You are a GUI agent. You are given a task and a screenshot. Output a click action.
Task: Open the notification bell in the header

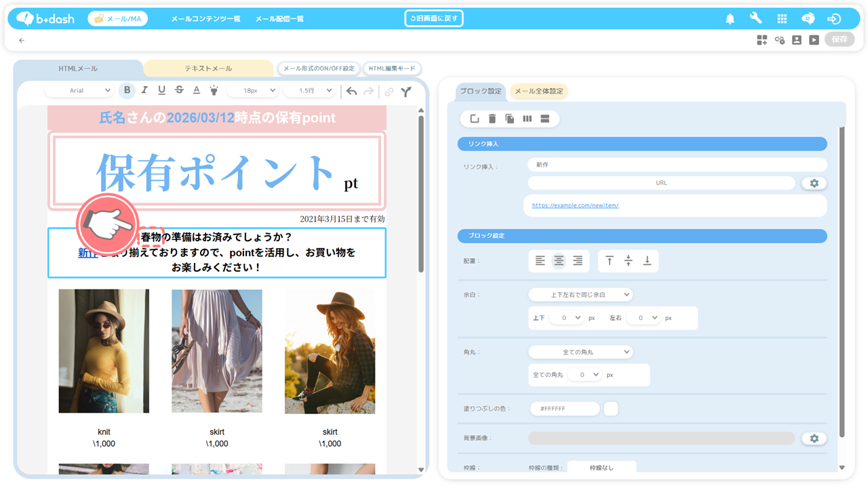[x=730, y=19]
